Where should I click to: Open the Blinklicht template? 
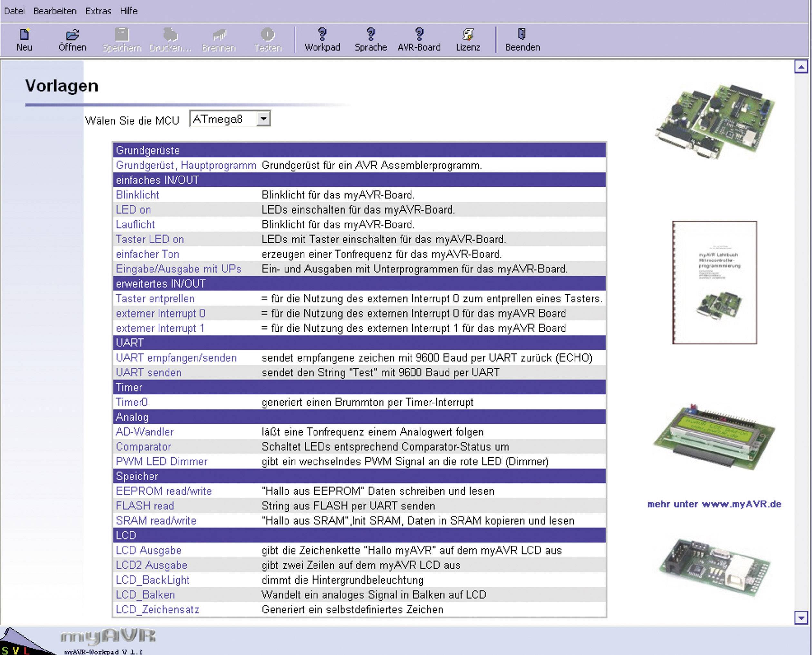137,195
